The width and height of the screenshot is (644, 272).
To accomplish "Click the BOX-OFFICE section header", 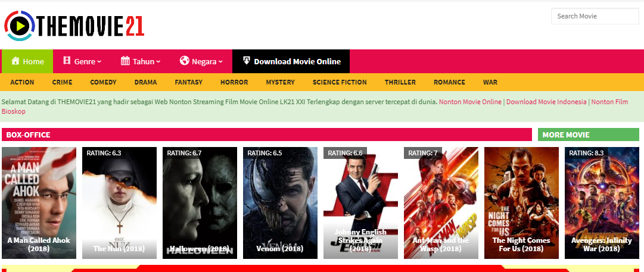I will [x=266, y=135].
